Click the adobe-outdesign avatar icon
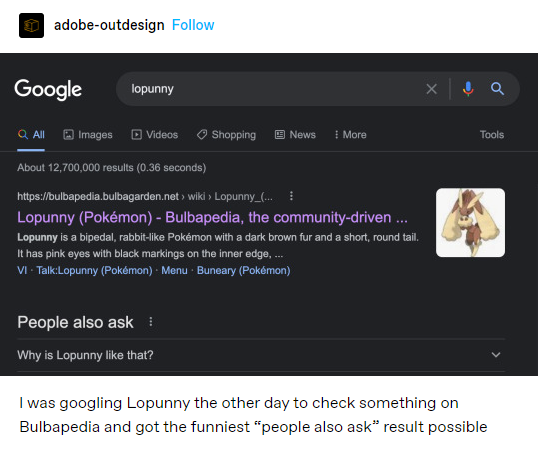538x451 pixels. pos(31,25)
